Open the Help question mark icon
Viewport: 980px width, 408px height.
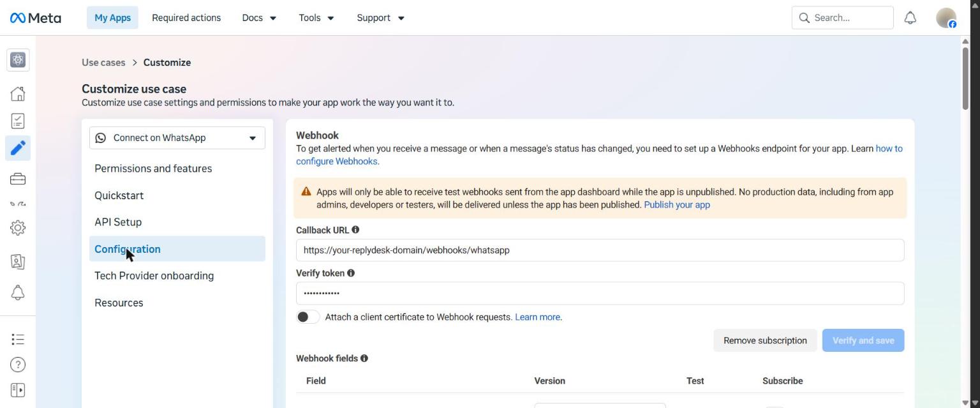[x=18, y=365]
